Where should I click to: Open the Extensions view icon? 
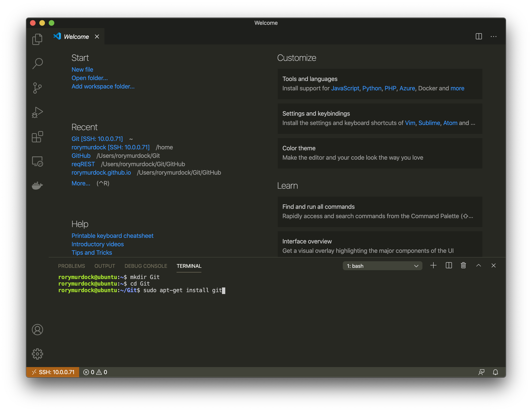[37, 137]
